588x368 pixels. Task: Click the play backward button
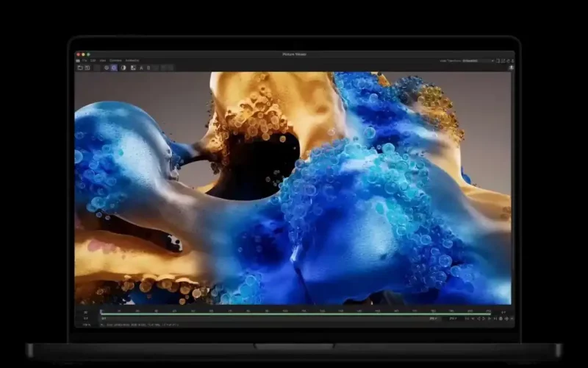[x=479, y=319]
